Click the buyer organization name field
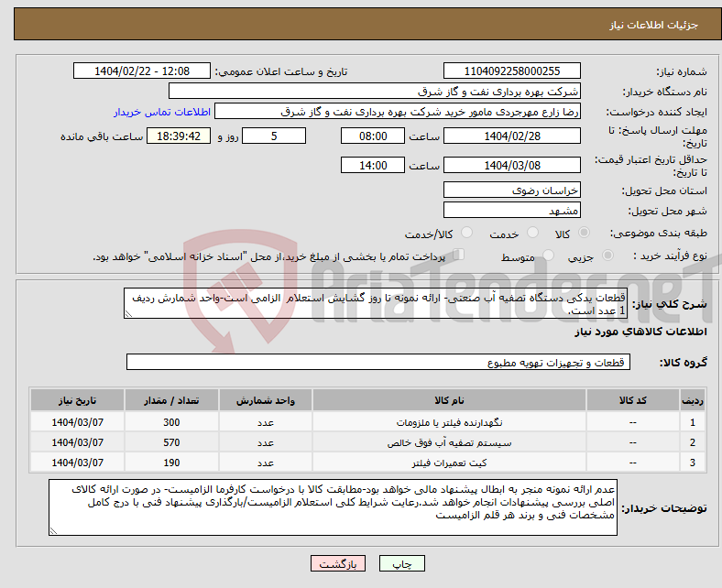 pyautogui.click(x=375, y=92)
